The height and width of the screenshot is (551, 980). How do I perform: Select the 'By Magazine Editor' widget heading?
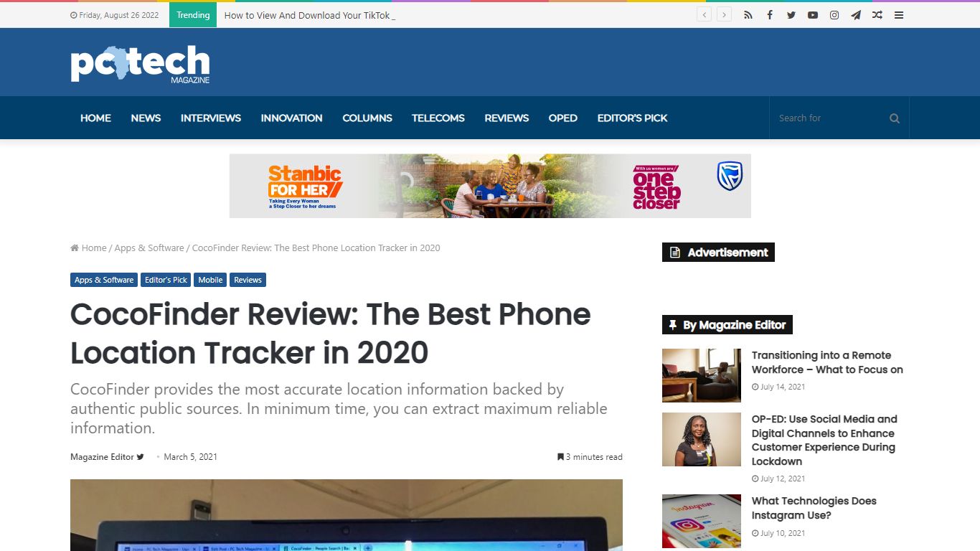727,325
